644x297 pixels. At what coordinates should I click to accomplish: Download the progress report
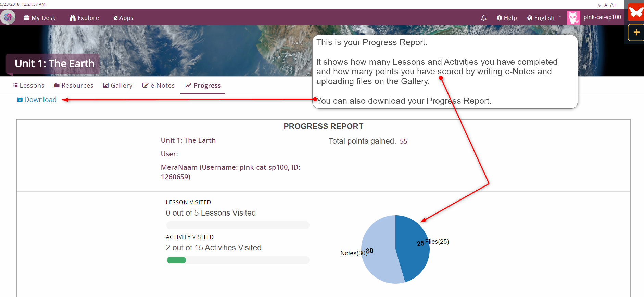coord(37,100)
